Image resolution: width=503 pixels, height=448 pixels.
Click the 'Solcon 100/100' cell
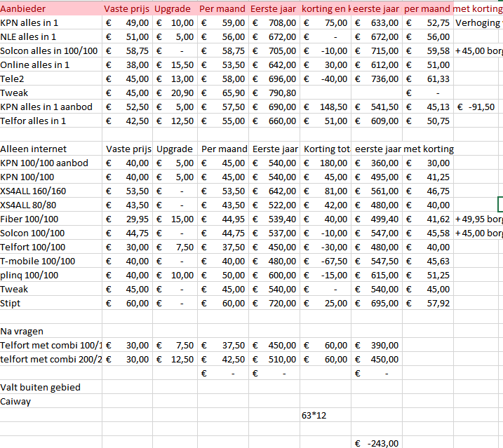pos(51,233)
